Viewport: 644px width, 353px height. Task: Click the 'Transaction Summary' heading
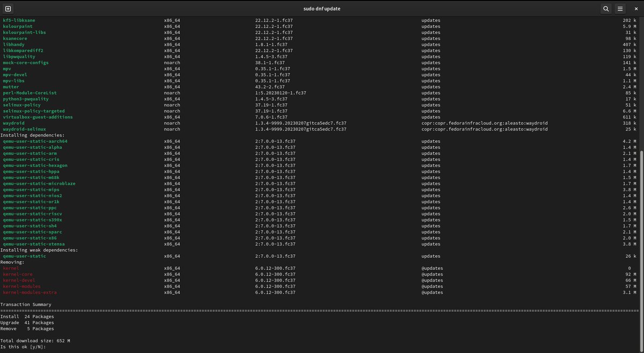point(26,305)
